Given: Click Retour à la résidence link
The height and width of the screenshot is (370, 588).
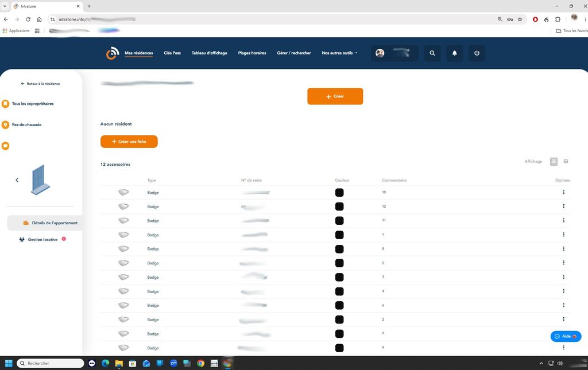Looking at the screenshot, I should click(41, 84).
